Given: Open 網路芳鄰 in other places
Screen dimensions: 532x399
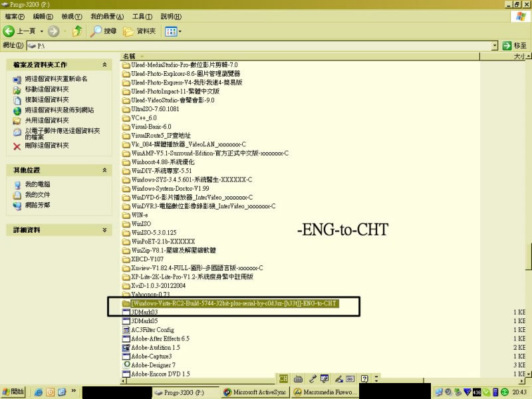Looking at the screenshot, I should tap(38, 205).
